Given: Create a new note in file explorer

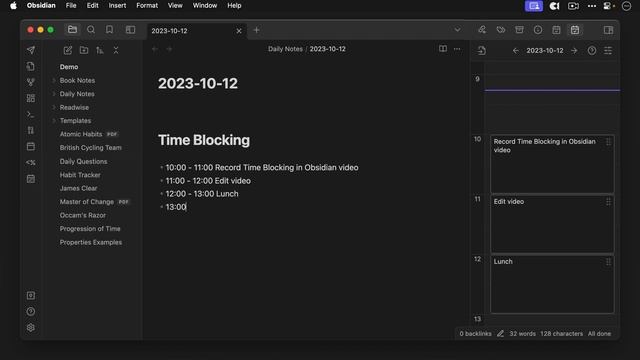Looking at the screenshot, I should (x=68, y=50).
